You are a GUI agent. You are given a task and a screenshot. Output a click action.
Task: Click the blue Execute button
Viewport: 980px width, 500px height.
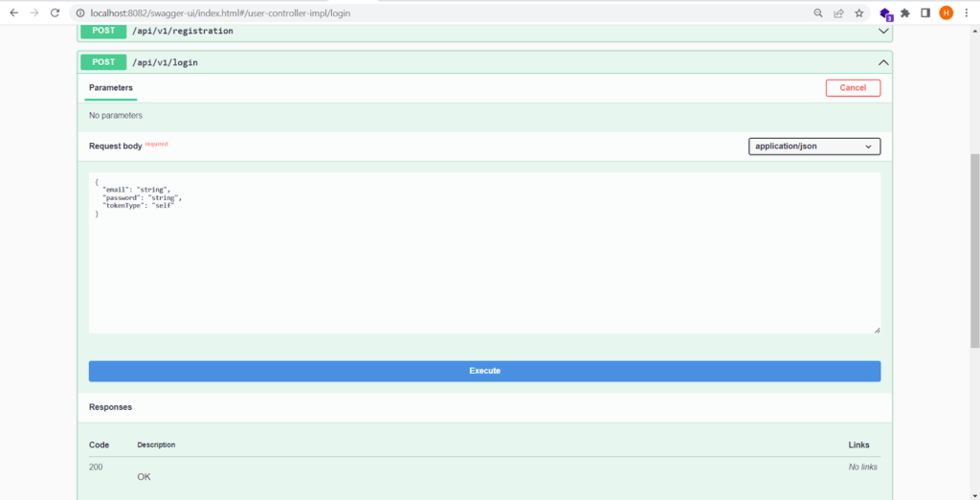pyautogui.click(x=484, y=371)
